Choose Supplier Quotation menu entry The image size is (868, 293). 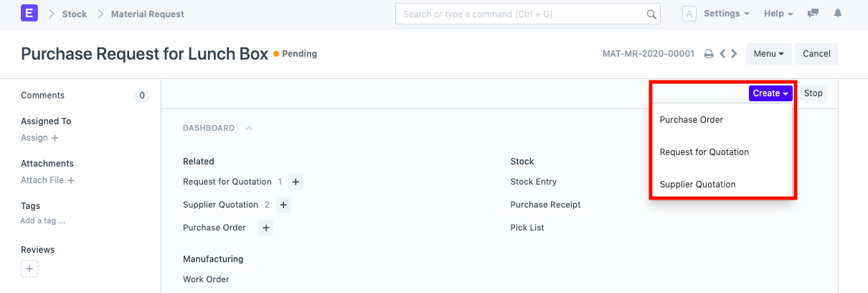click(697, 185)
